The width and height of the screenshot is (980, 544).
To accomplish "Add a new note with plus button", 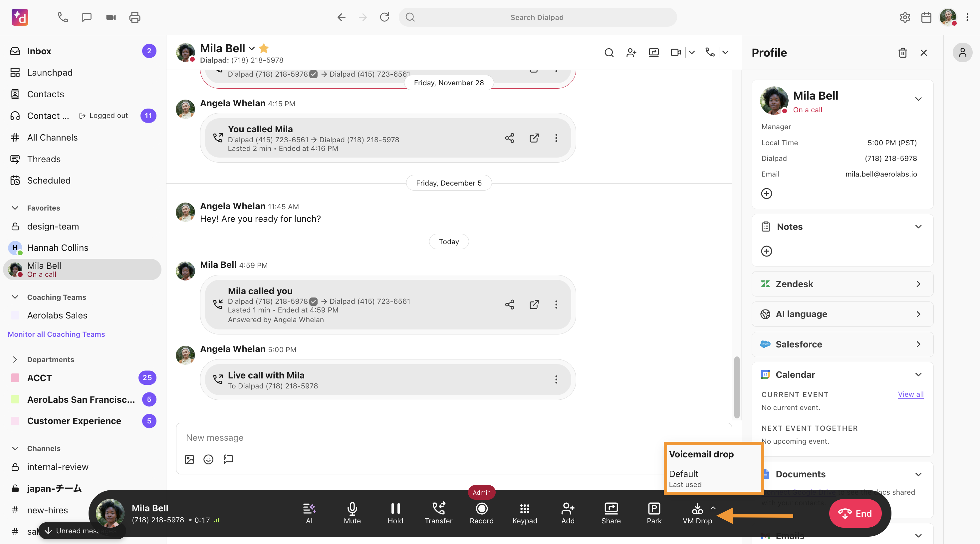I will [766, 251].
